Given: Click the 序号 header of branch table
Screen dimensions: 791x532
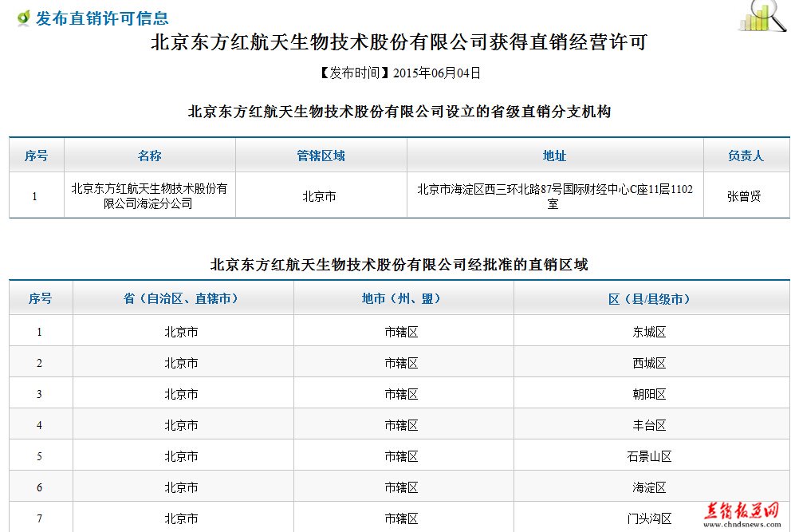Looking at the screenshot, I should click(x=37, y=156).
